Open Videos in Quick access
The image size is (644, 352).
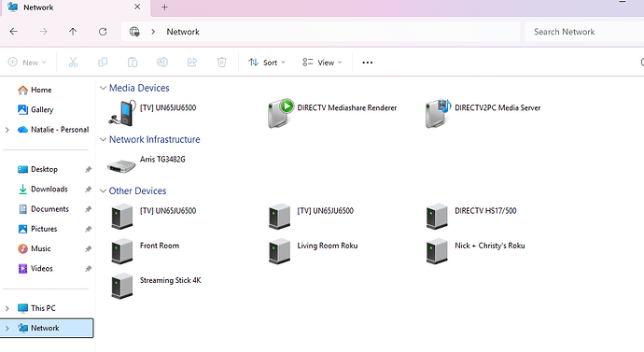[x=35, y=269]
